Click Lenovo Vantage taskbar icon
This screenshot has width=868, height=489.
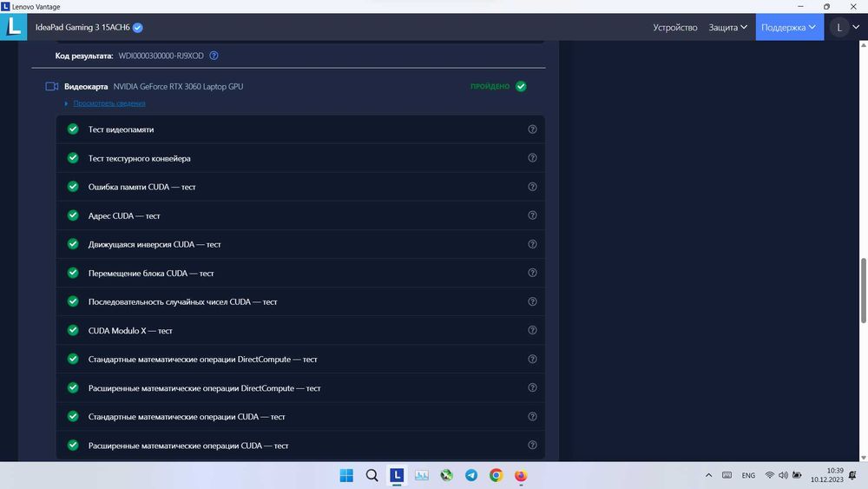397,475
